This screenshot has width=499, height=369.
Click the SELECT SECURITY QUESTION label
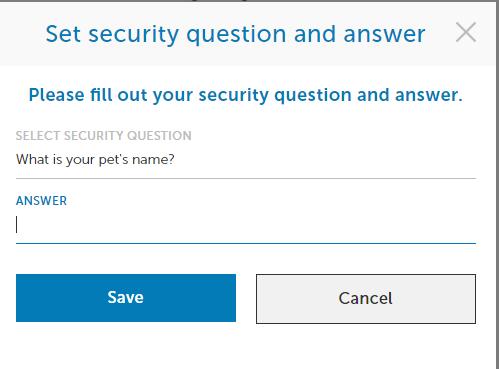(x=104, y=136)
